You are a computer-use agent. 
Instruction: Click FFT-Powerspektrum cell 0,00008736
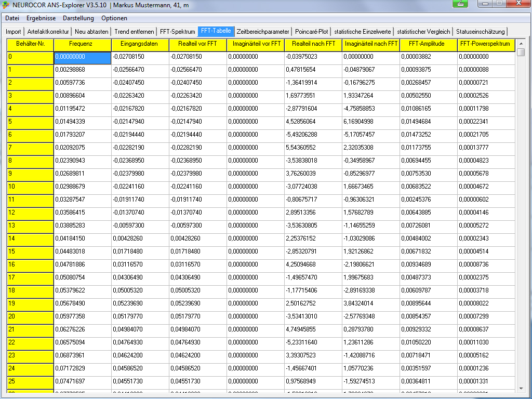(486, 265)
